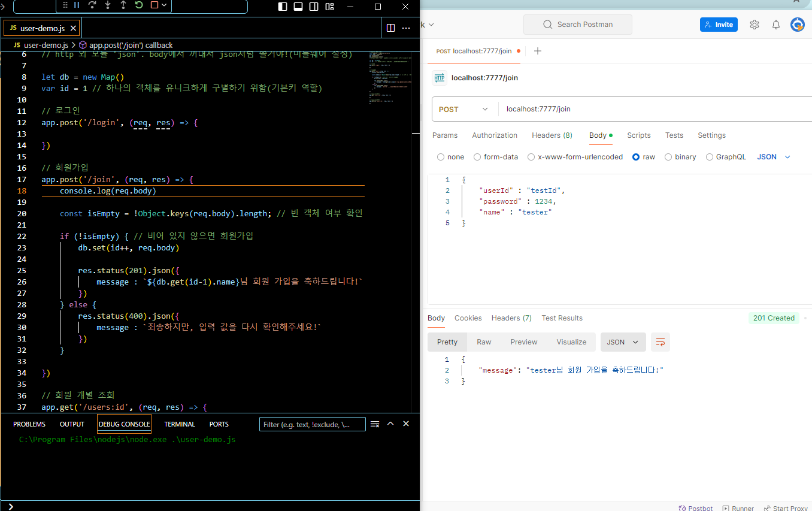The image size is (812, 511).
Task: Toggle the bottom panel layout icon
Action: coord(298,7)
